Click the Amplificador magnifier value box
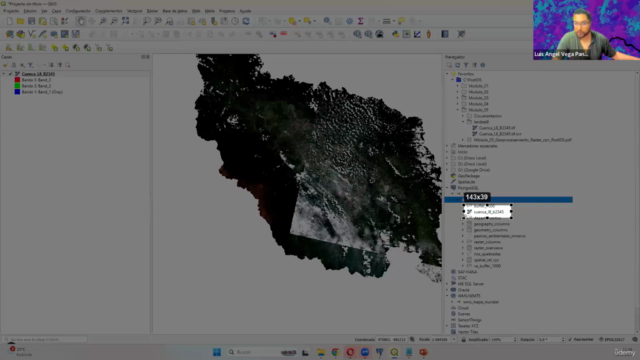The height and width of the screenshot is (360, 640). 503,340
